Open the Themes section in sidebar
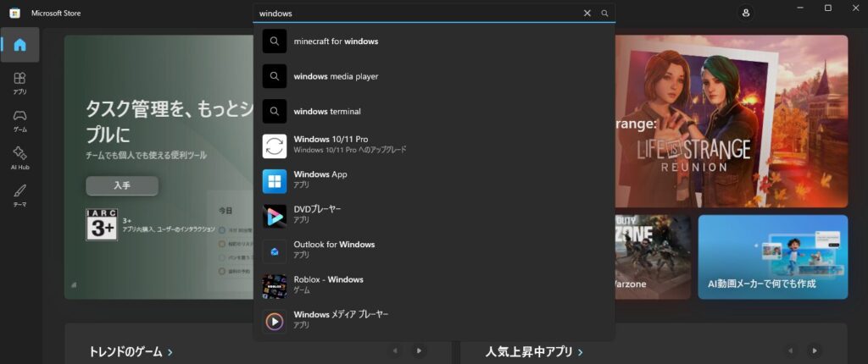Screen dimensions: 868x364 (19, 195)
